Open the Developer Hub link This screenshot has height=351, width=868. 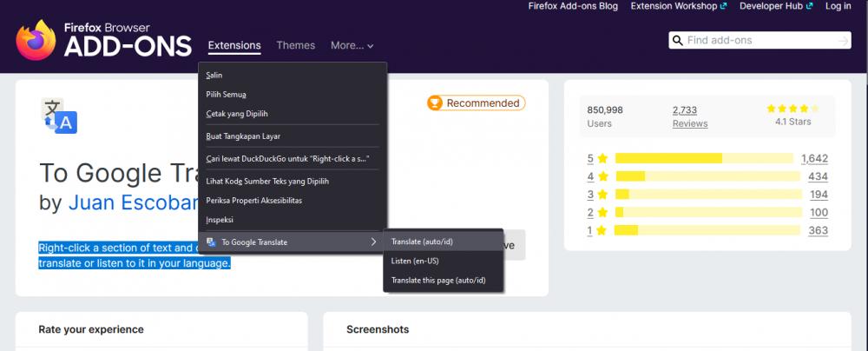776,6
